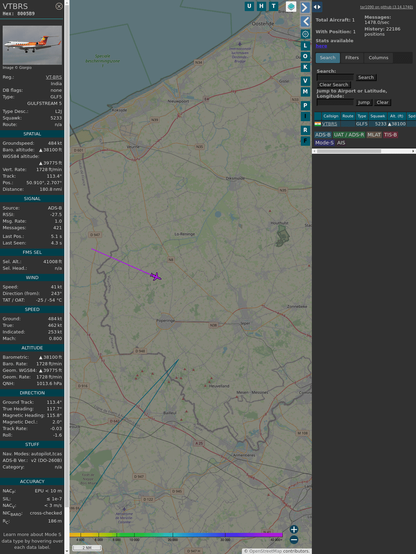Toggle the K map option button
The image size is (416, 554).
[x=305, y=67]
